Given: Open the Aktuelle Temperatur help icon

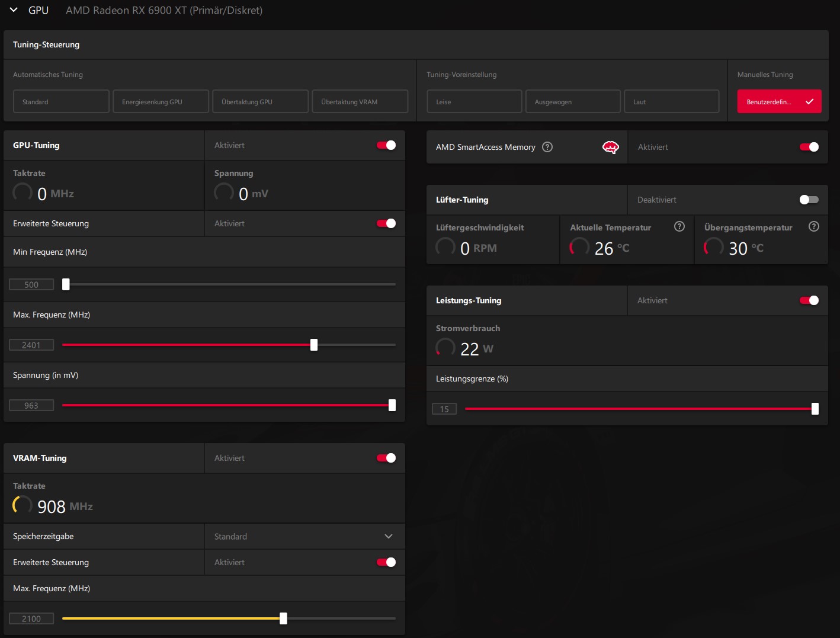Looking at the screenshot, I should [679, 226].
